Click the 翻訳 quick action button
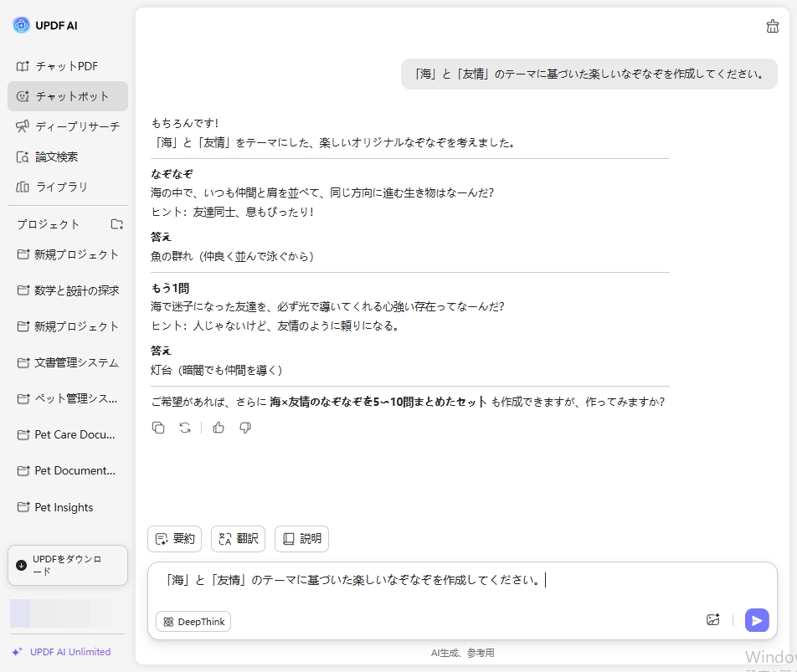The height and width of the screenshot is (672, 797). point(238,538)
